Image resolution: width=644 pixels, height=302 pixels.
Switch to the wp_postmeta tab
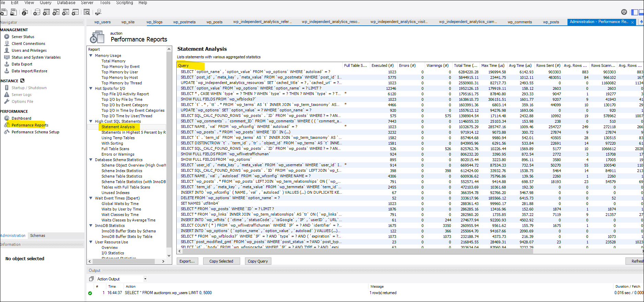click(x=184, y=22)
